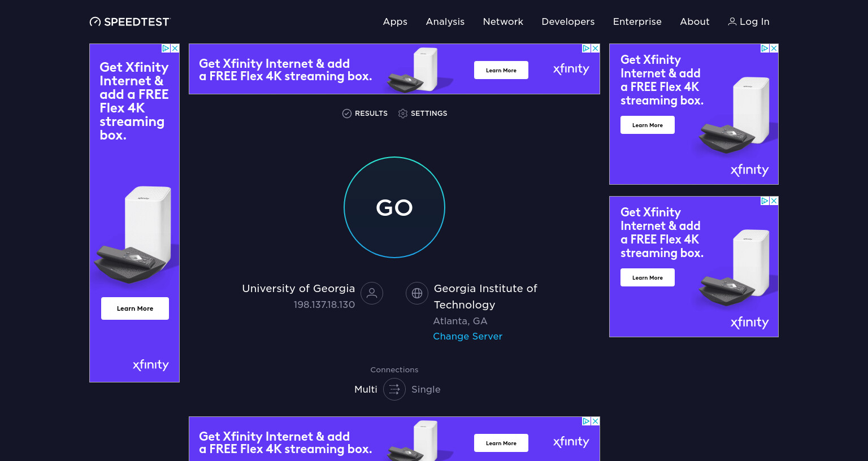The image size is (868, 461).
Task: Click xfinity logo in lower right ad
Action: point(749,323)
